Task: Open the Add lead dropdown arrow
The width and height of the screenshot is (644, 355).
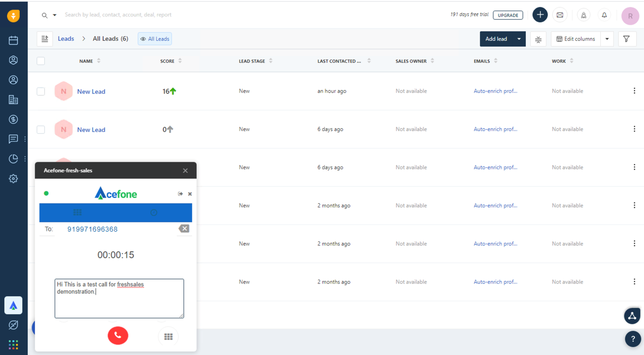Action: (519, 38)
